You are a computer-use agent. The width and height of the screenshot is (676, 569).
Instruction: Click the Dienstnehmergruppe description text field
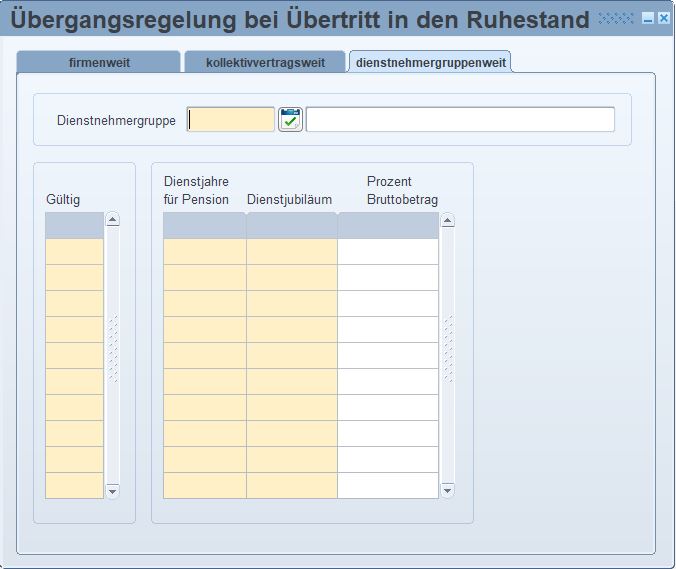point(460,120)
